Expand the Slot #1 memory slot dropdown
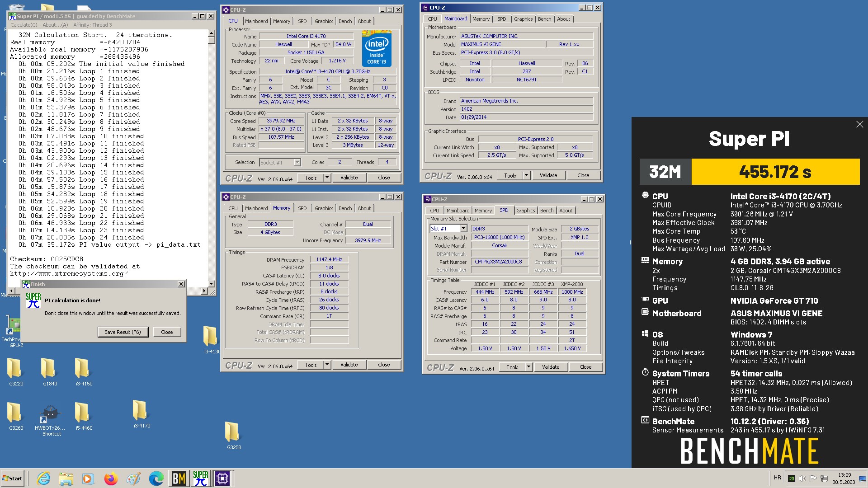 point(463,229)
